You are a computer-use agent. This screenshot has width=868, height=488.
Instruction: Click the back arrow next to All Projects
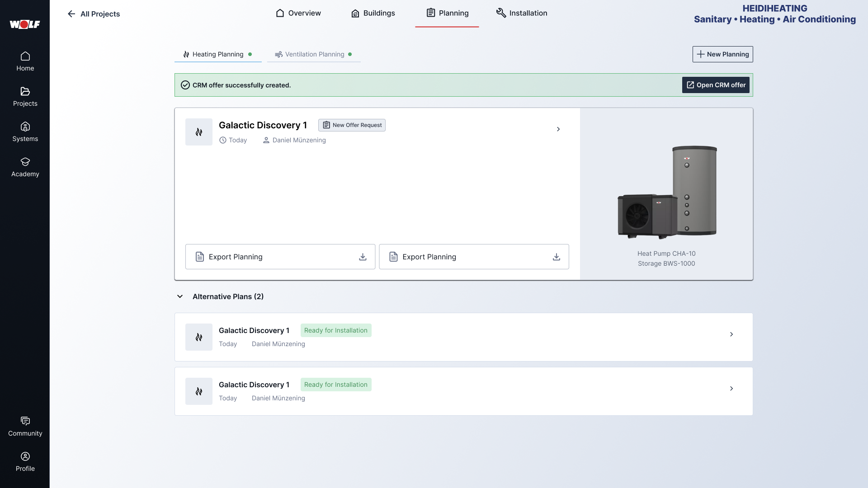coord(71,14)
